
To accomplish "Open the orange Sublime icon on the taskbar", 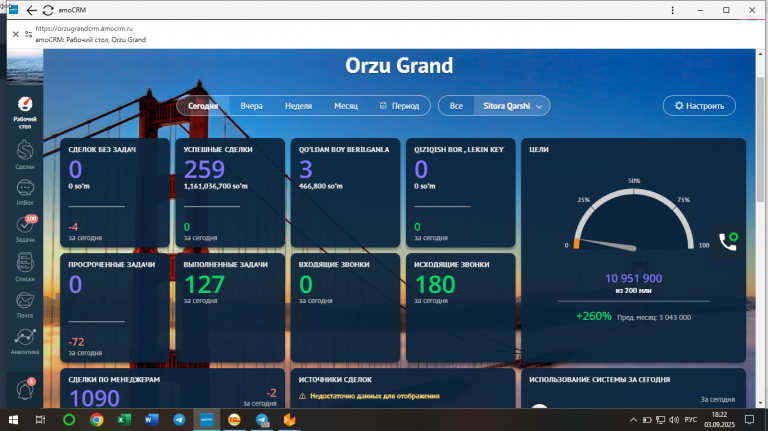I will pyautogui.click(x=289, y=420).
